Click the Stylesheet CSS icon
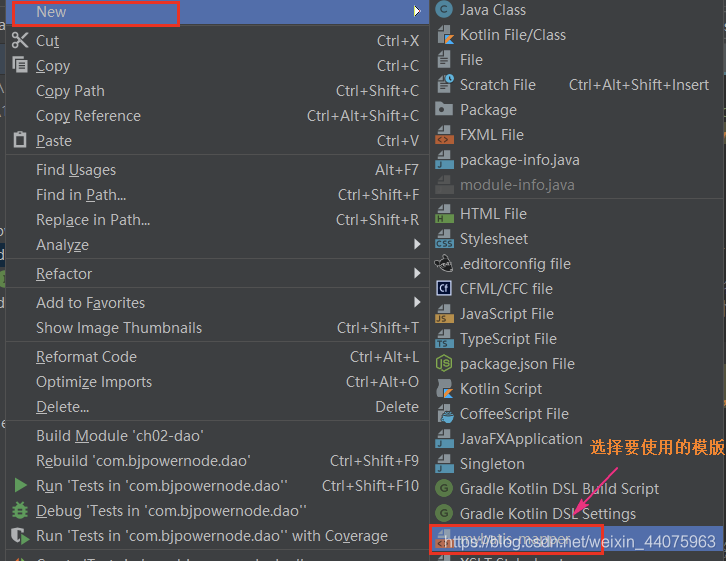This screenshot has height=561, width=726. 444,239
